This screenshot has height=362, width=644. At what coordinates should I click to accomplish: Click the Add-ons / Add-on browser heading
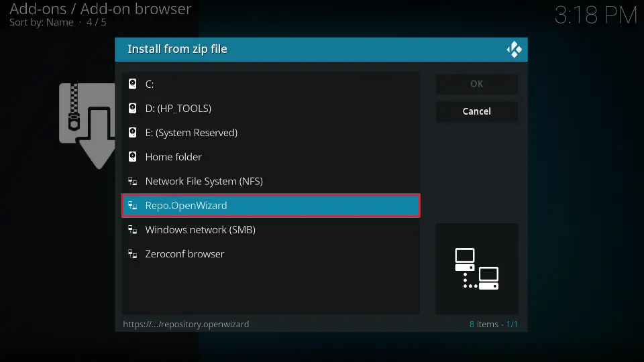[x=100, y=9]
